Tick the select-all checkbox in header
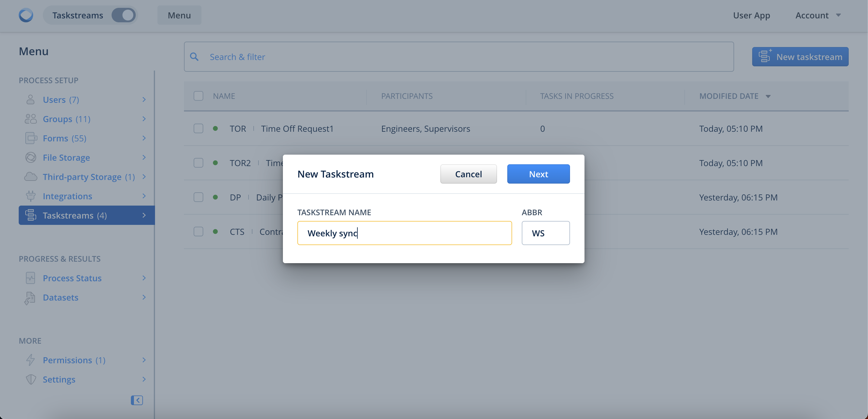Image resolution: width=868 pixels, height=419 pixels. coord(198,96)
